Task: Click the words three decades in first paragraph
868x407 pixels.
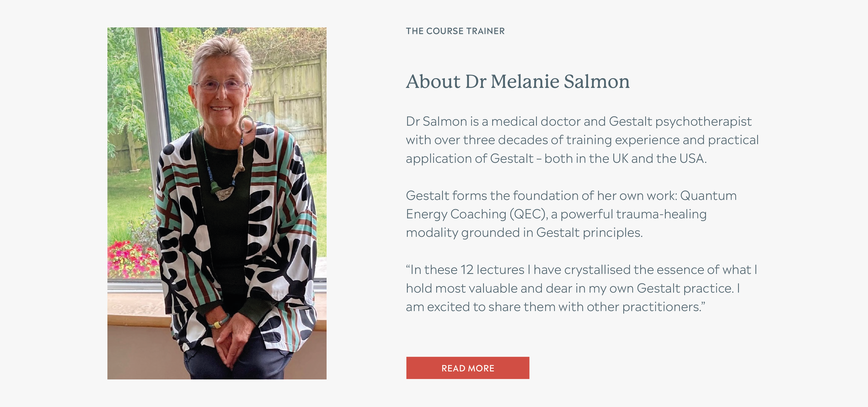Action: tap(505, 140)
